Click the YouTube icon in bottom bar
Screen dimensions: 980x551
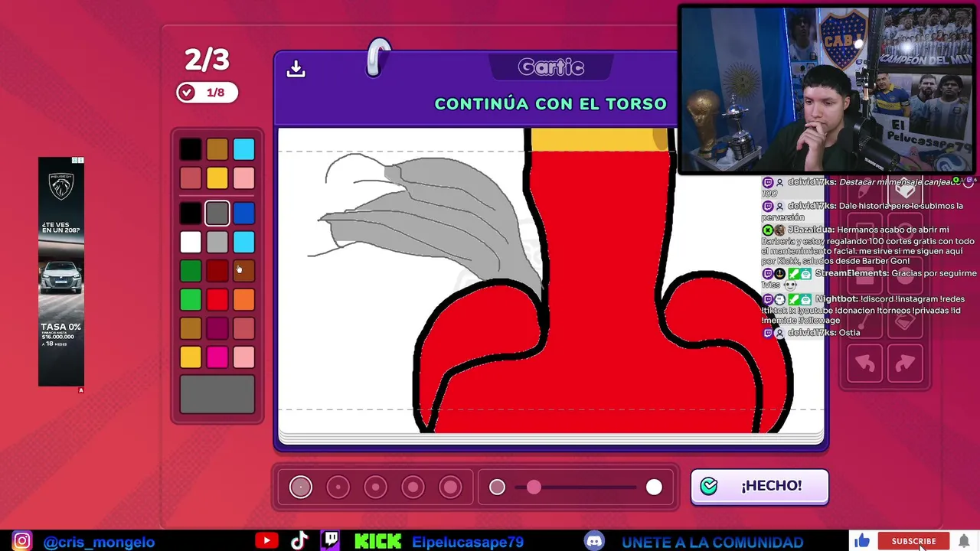266,541
